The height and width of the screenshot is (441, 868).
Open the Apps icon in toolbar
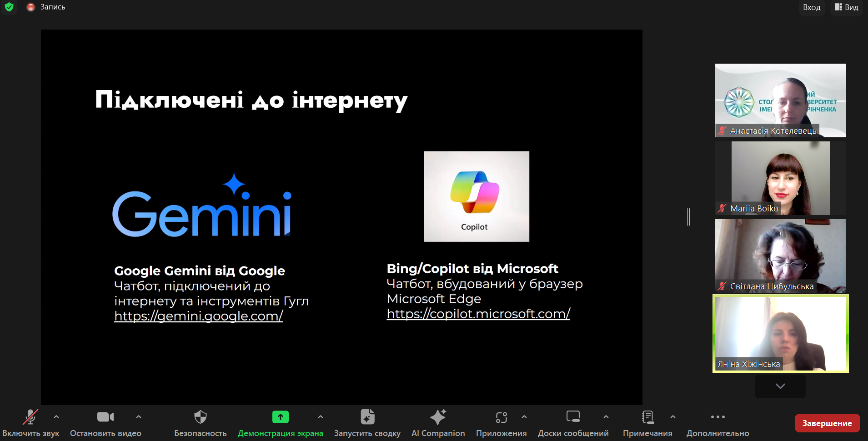tap(501, 417)
